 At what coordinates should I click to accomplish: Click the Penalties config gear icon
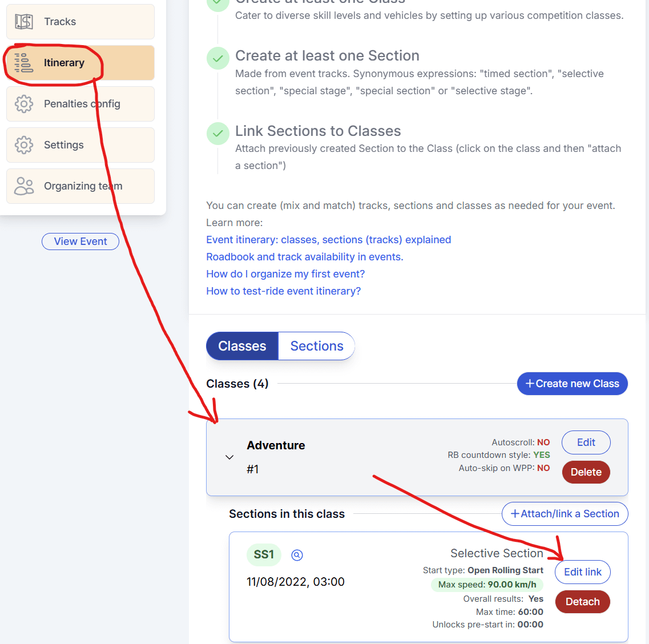click(x=24, y=104)
